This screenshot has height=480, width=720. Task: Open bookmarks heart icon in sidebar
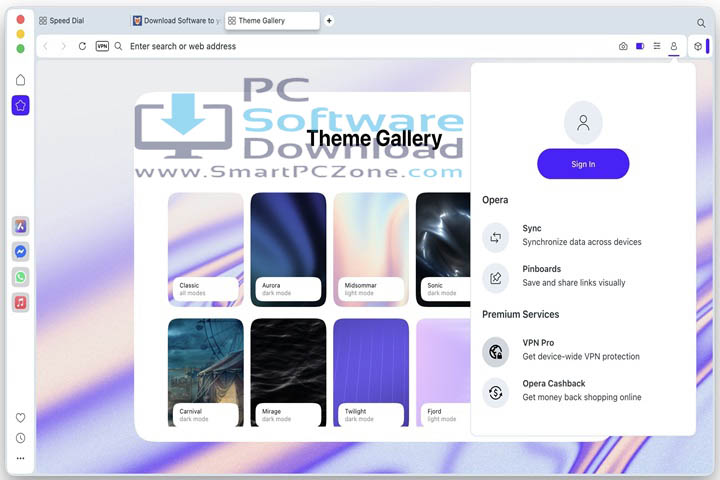point(21,418)
